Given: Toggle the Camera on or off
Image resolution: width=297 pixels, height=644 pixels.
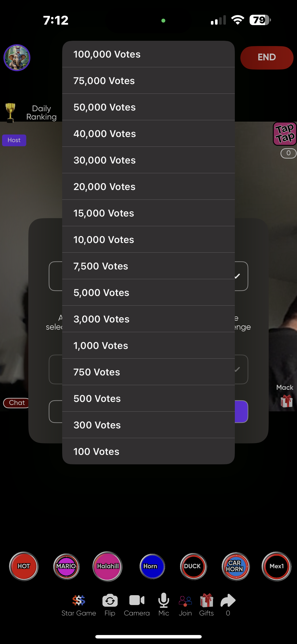Looking at the screenshot, I should coord(137,600).
